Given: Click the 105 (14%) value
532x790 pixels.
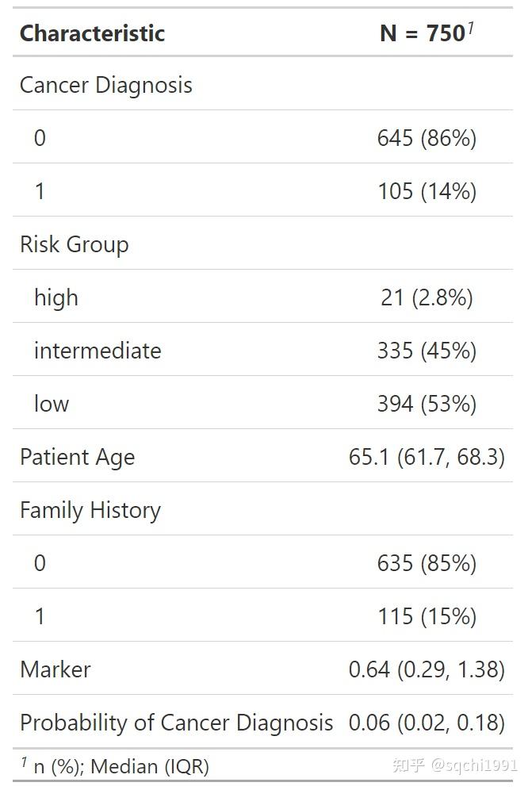Looking at the screenshot, I should 427,192.
